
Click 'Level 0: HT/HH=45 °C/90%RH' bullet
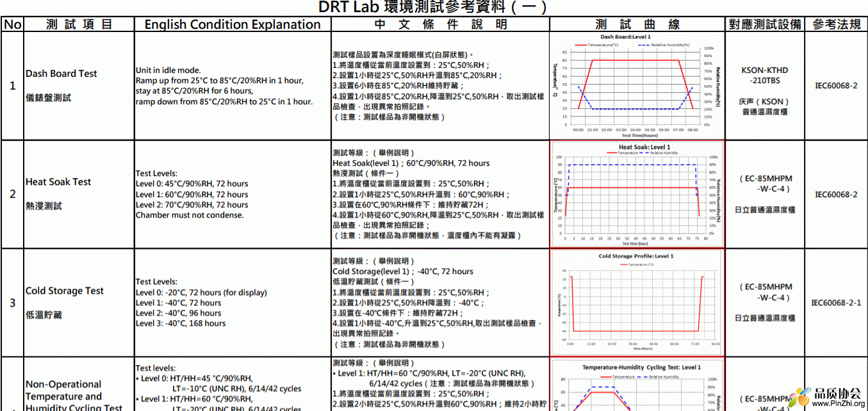(194, 378)
